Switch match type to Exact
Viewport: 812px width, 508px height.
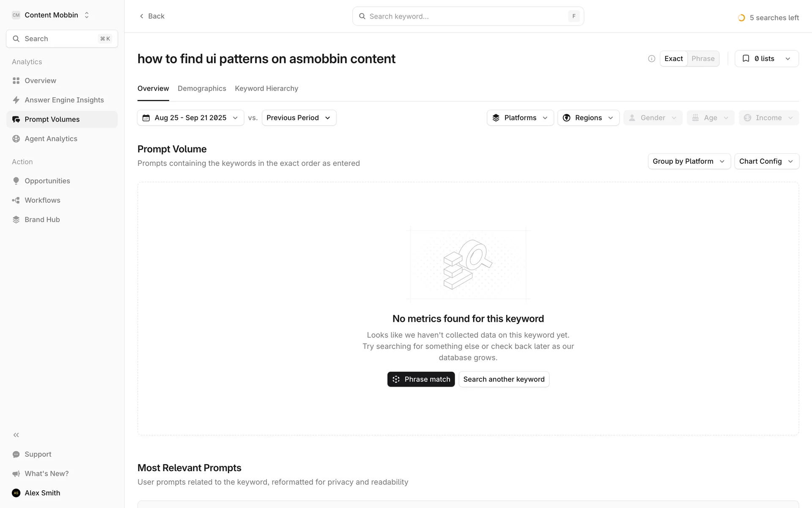coord(673,59)
